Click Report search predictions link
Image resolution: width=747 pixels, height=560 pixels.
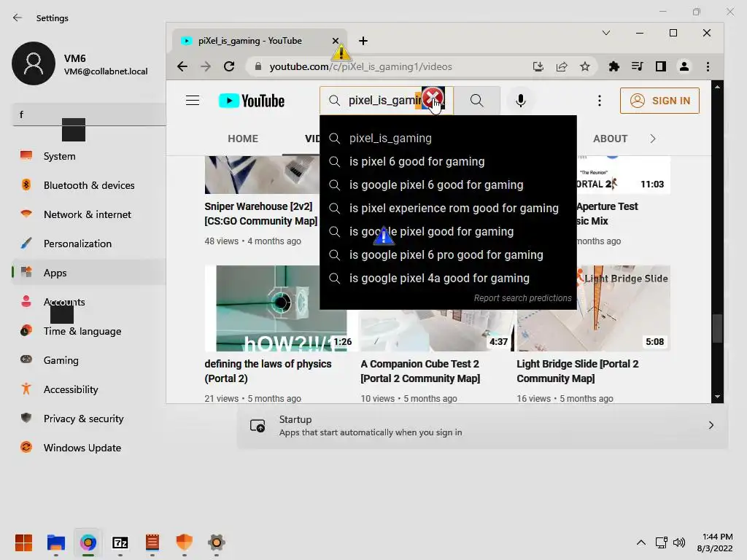[x=522, y=298]
